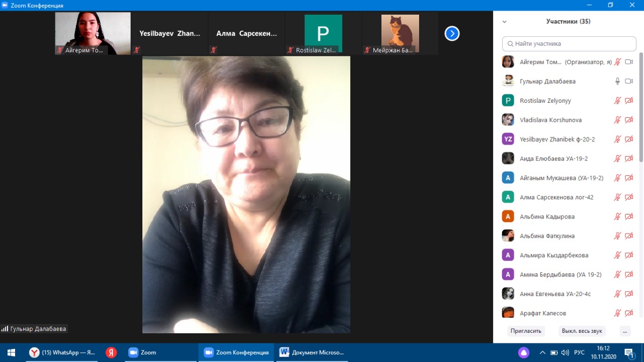
Task: Click the Пригласить button
Action: pos(526,331)
